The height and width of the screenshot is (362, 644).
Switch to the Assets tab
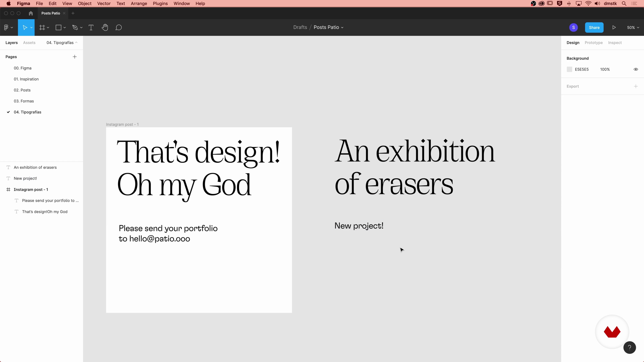29,43
